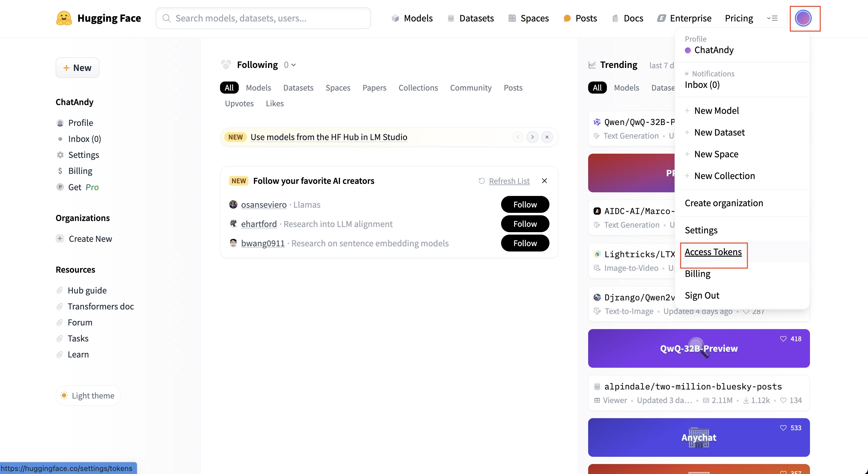This screenshot has width=868, height=474.
Task: Switch to Papers tab in Following feed
Action: pos(374,88)
